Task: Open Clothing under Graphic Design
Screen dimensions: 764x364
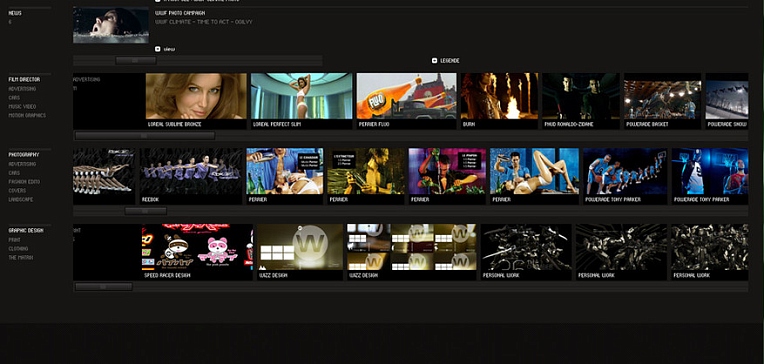Action: (19, 249)
